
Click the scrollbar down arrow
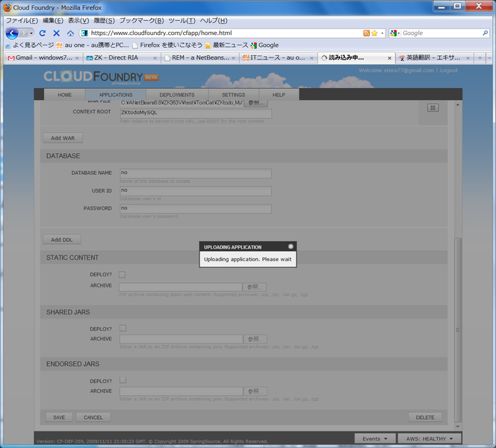[x=458, y=426]
